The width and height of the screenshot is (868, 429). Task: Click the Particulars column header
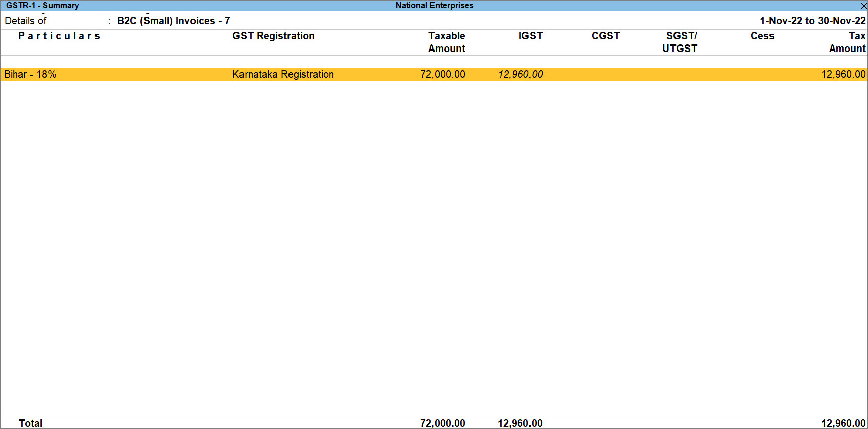click(59, 36)
